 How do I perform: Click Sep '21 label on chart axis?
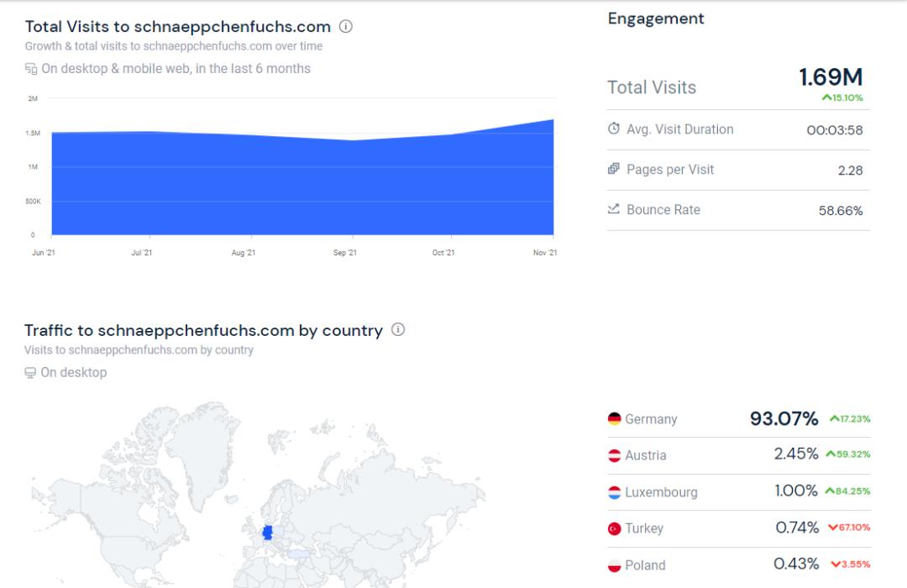point(344,253)
